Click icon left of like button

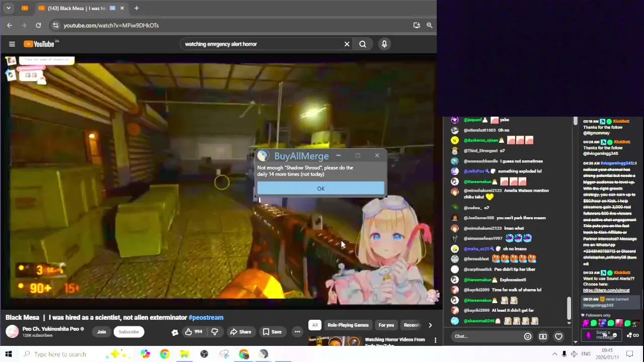(x=175, y=332)
